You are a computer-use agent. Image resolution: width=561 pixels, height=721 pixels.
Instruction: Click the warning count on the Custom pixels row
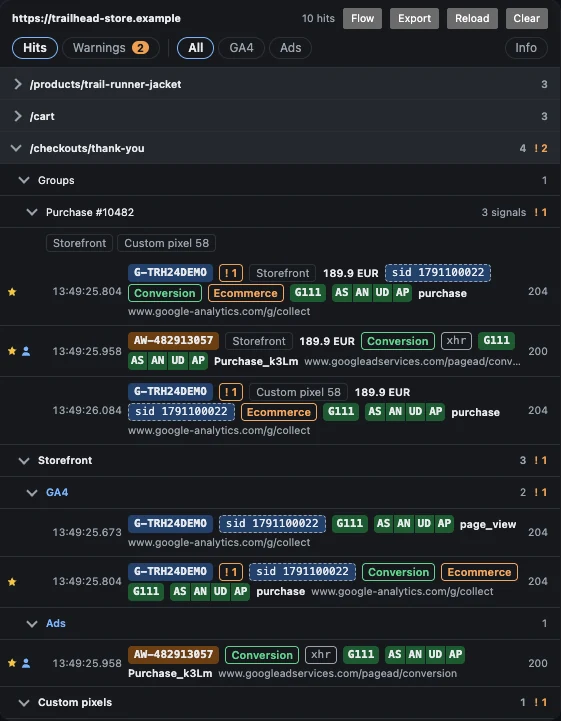pos(540,703)
